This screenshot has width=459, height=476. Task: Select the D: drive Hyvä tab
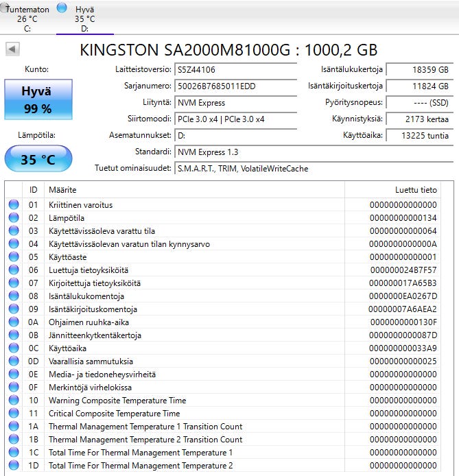84,19
